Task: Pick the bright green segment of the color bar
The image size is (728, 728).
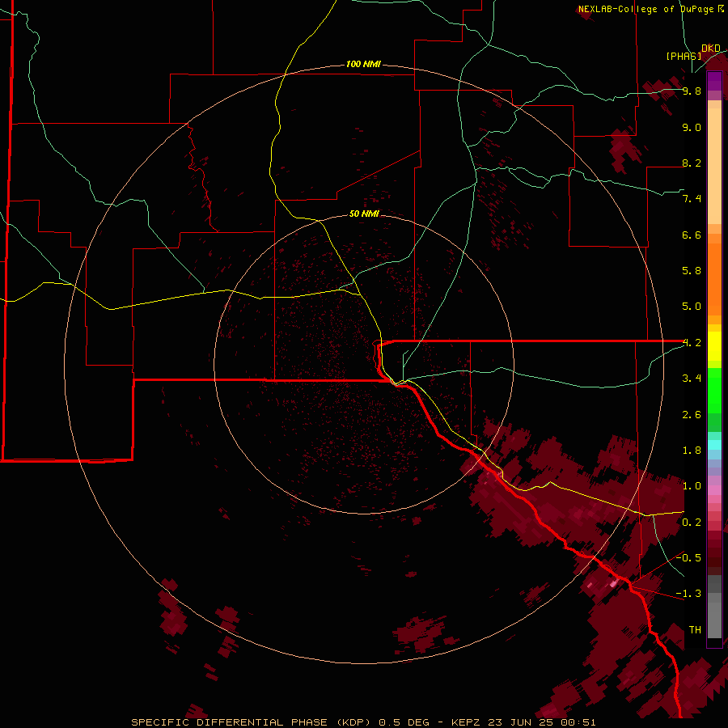Action: (x=714, y=390)
